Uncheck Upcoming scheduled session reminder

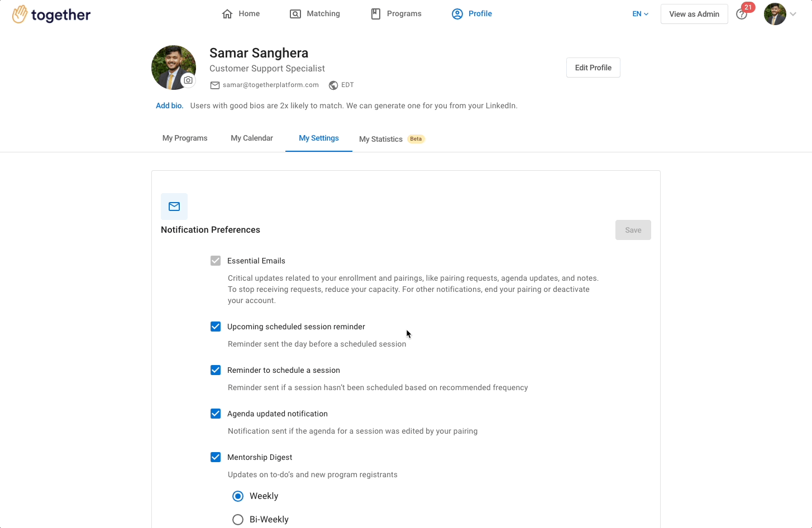(216, 327)
